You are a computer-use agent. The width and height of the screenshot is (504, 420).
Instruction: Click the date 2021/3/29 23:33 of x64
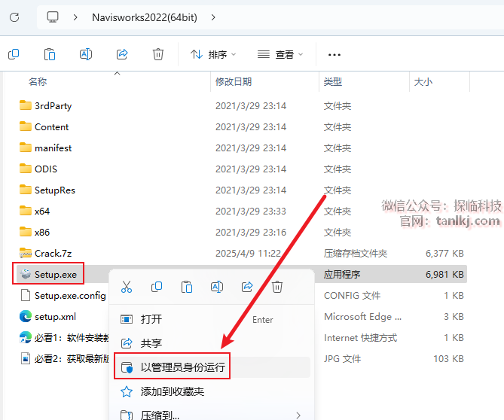(250, 212)
